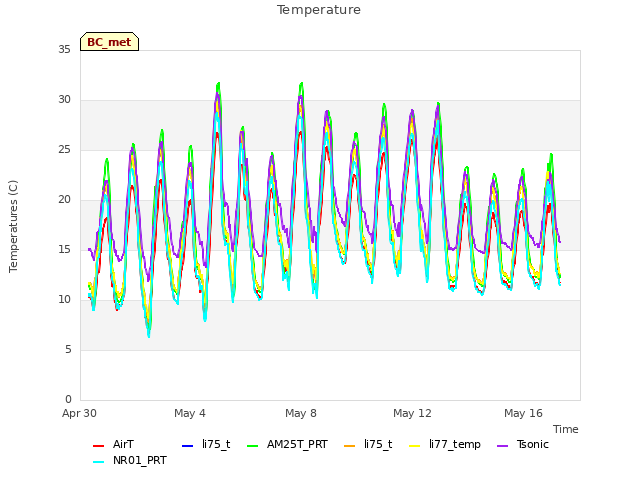Image resolution: width=640 pixels, height=480 pixels.
Task: Click the 10 y-axis tick label
Action: pyautogui.click(x=64, y=300)
